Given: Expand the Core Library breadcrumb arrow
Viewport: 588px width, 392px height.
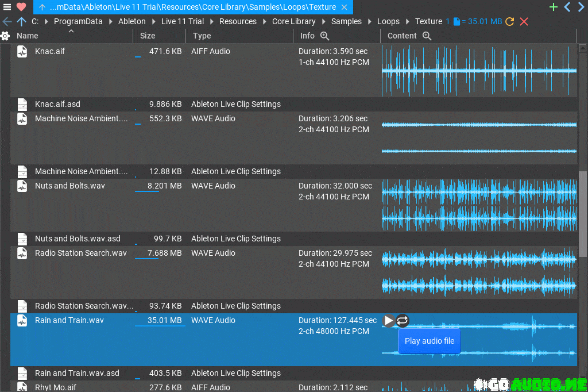Looking at the screenshot, I should pos(323,21).
